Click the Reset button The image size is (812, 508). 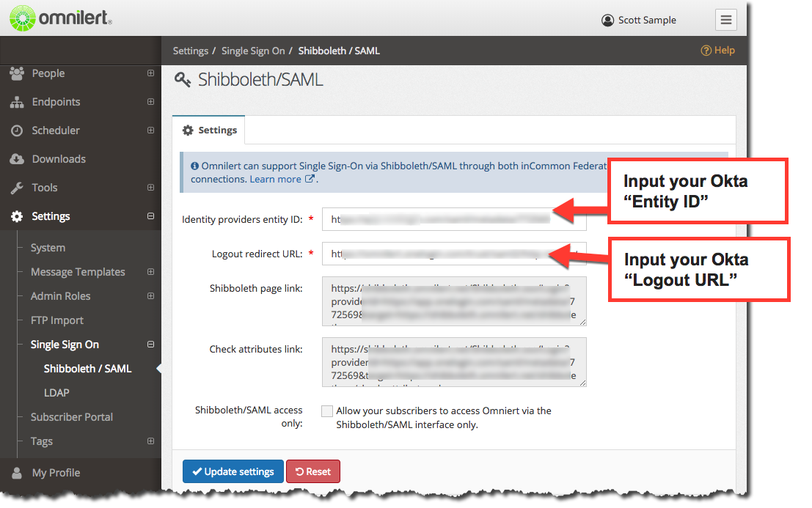(313, 472)
